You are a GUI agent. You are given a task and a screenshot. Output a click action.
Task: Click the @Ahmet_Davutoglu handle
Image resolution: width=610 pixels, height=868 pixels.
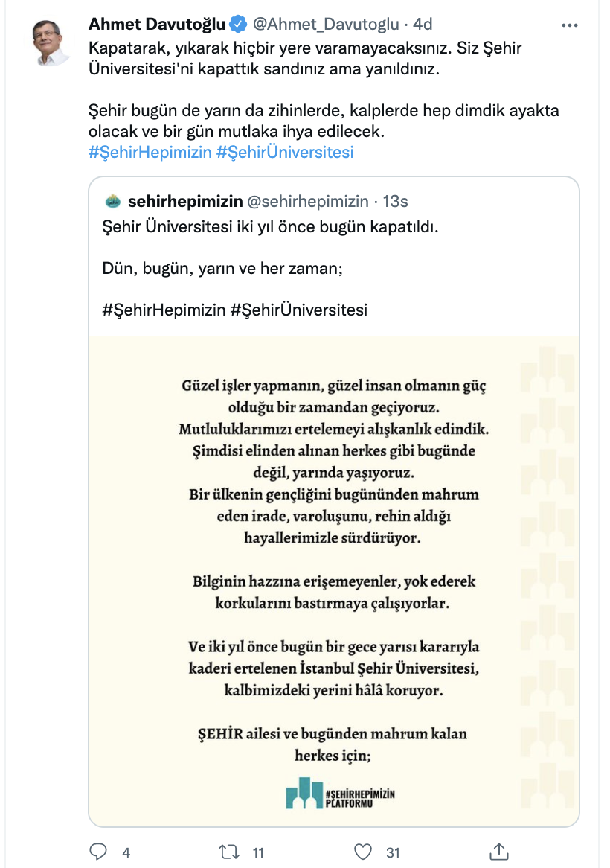coord(326,25)
